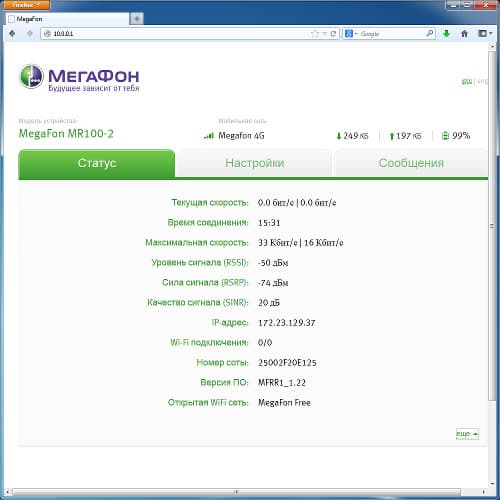Click the vertical scrollbar down arrow
This screenshot has height=500, width=500.
coord(492,484)
